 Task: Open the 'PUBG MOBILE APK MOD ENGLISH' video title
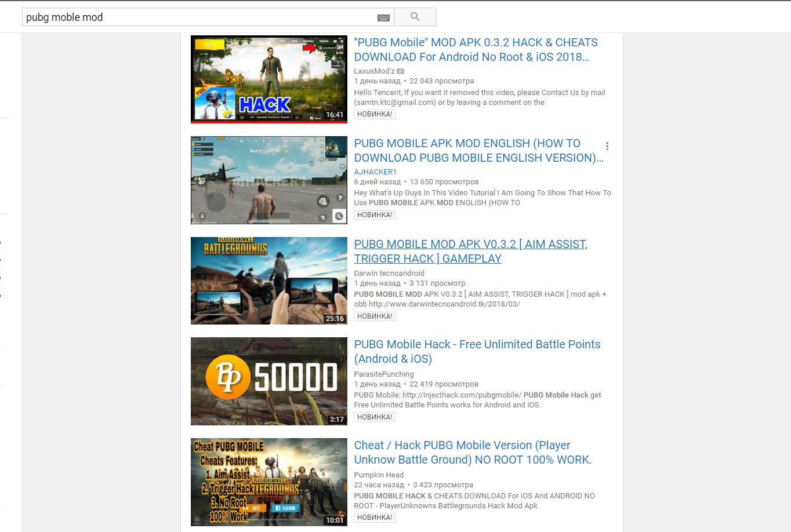pyautogui.click(x=478, y=151)
